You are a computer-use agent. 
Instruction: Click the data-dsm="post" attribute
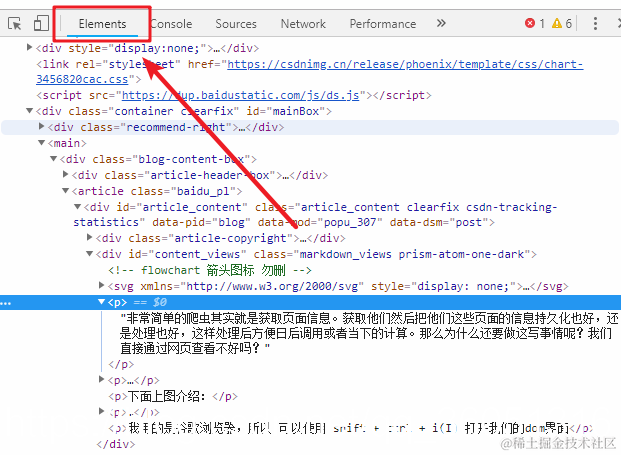pos(439,222)
